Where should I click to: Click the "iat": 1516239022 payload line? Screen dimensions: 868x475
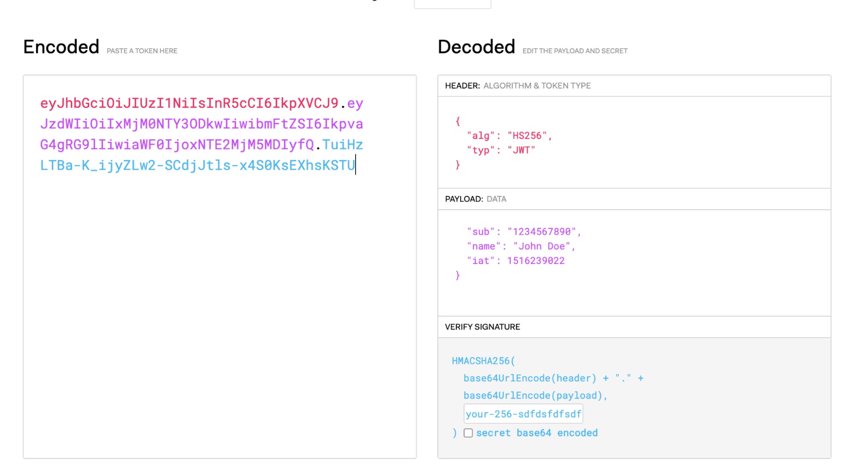(515, 261)
